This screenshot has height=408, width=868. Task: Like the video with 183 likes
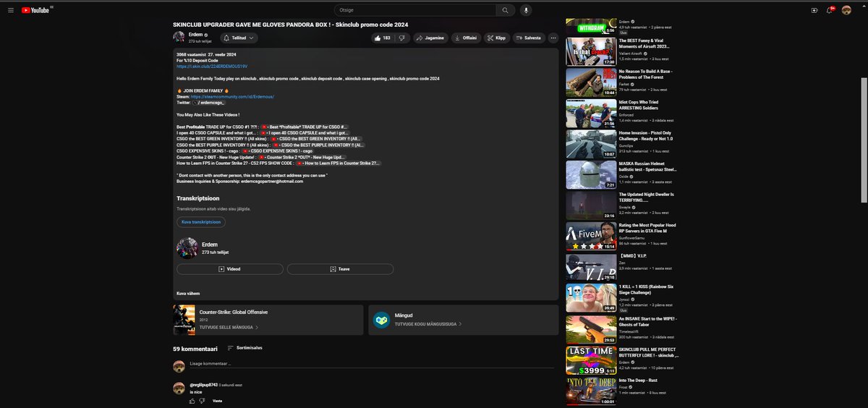pyautogui.click(x=383, y=38)
